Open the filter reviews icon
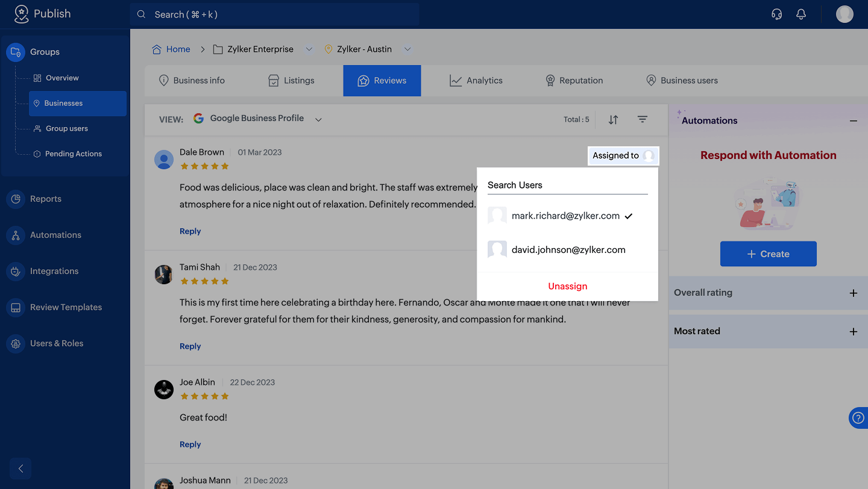The width and height of the screenshot is (868, 489). tap(643, 119)
